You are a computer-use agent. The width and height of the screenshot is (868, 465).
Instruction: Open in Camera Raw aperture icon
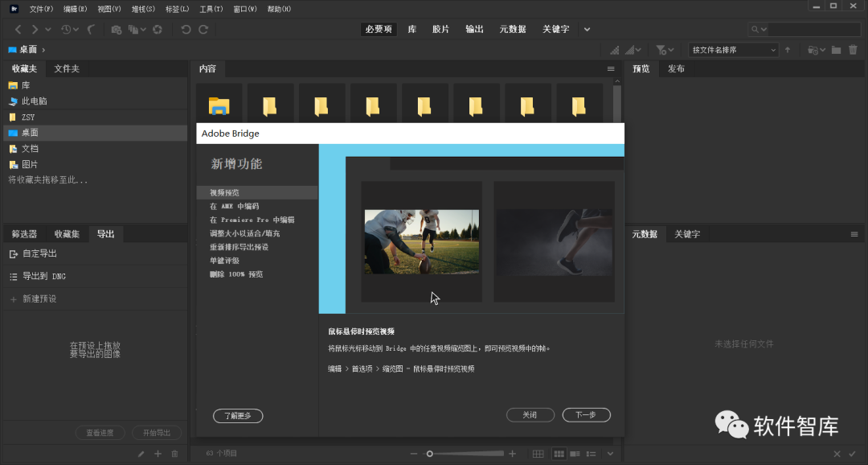(x=158, y=30)
